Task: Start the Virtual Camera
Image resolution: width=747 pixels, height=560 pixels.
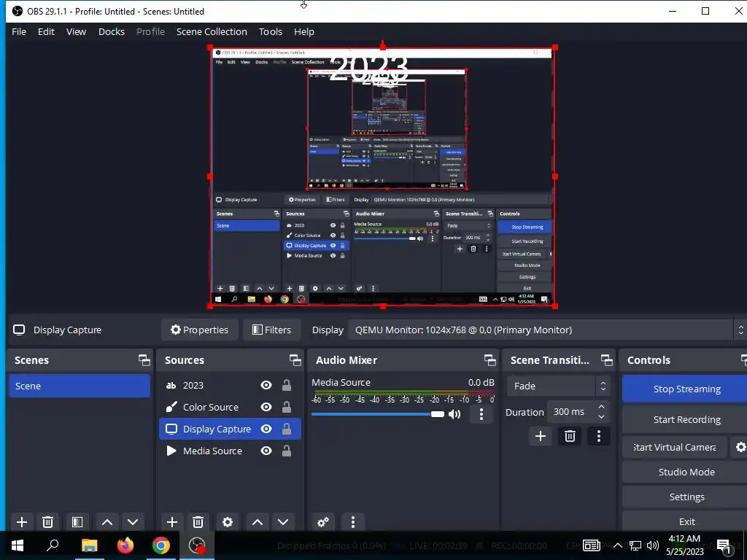Action: pyautogui.click(x=675, y=447)
